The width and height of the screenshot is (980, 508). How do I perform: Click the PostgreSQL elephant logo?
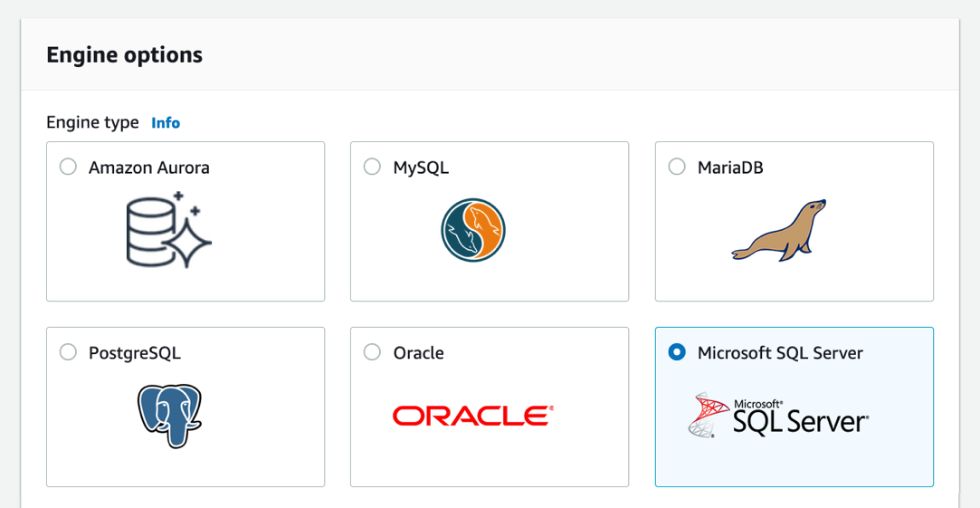170,416
